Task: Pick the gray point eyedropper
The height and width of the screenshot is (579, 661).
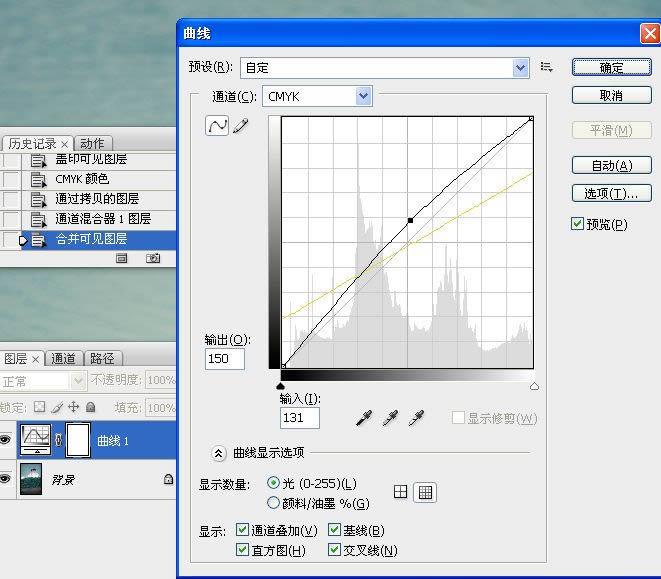Action: (389, 418)
